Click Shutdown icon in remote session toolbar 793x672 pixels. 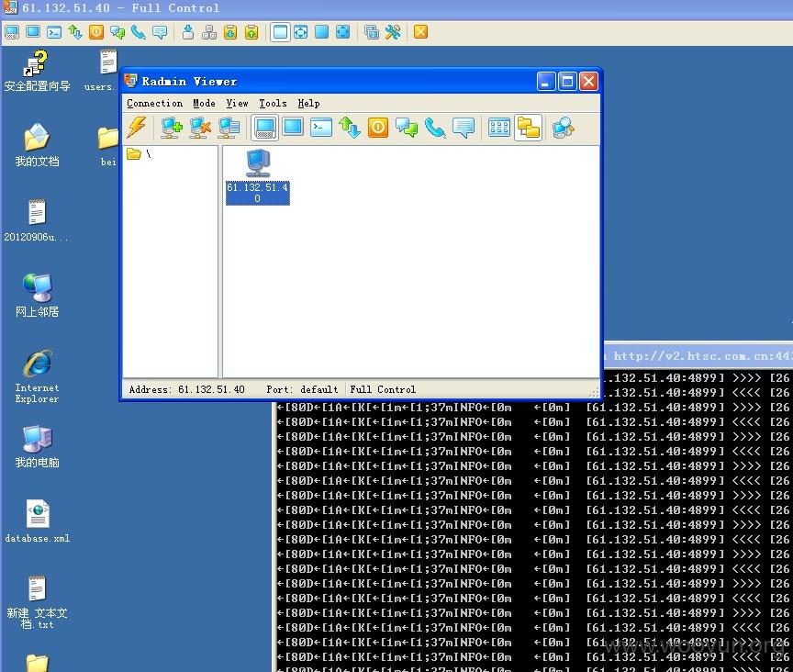click(96, 32)
